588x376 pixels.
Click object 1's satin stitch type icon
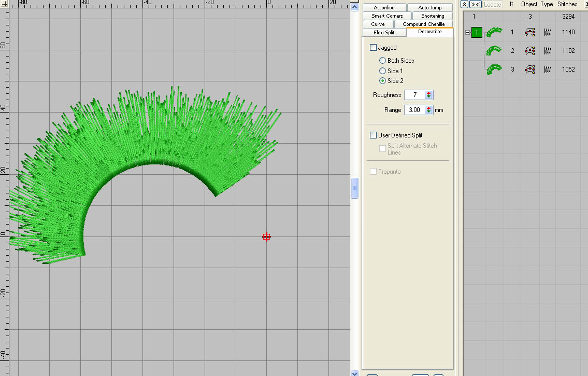(547, 32)
